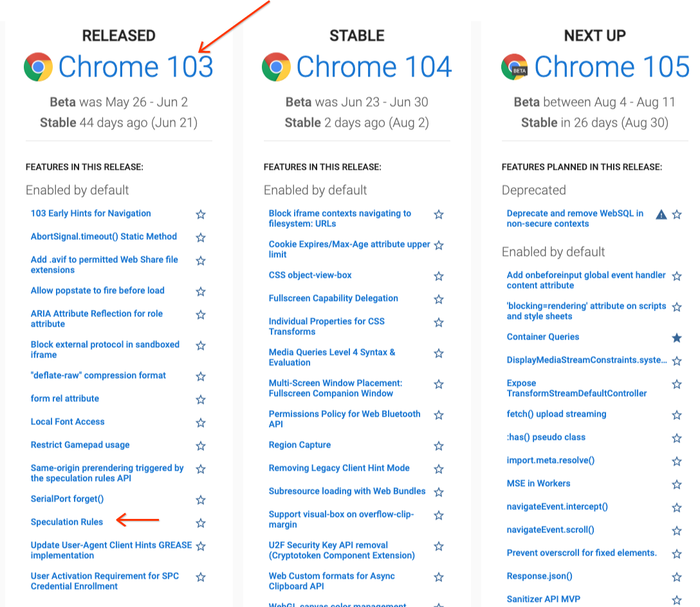This screenshot has width=700, height=607.
Task: Click the star icon beside Local Font Access
Action: tap(201, 422)
